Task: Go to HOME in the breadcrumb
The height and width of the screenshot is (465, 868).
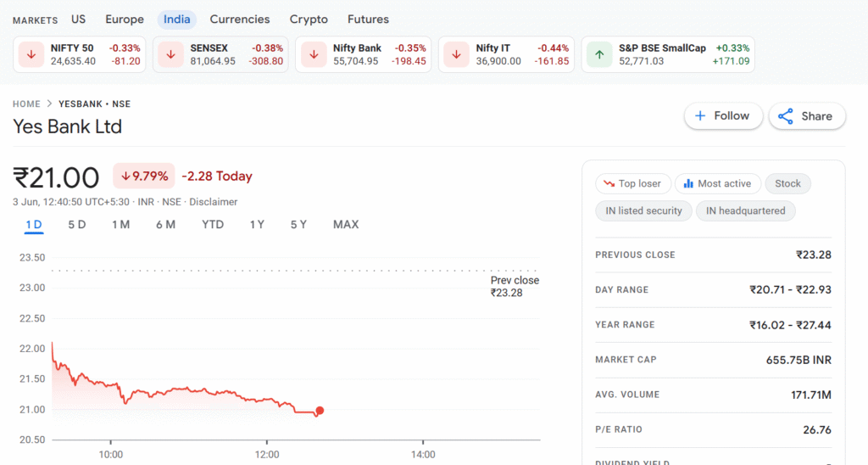Action: pos(26,104)
